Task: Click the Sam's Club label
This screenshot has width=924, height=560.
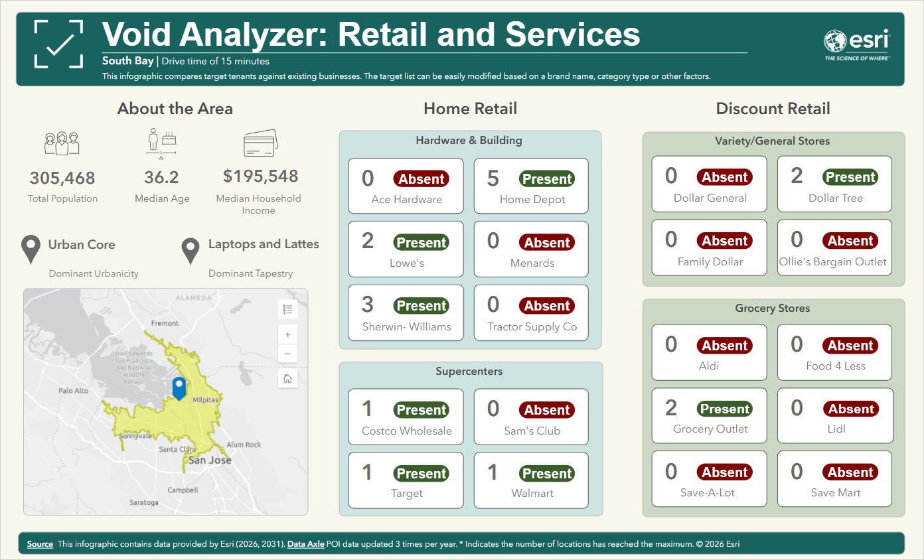Action: tap(532, 431)
